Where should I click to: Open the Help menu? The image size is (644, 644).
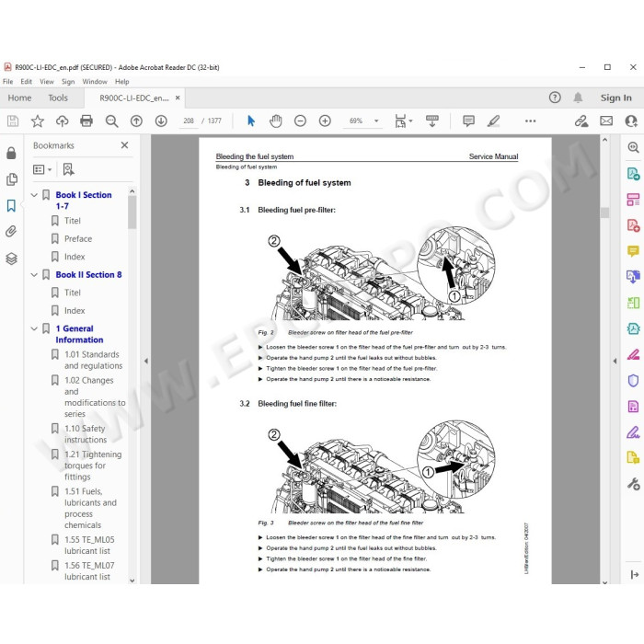pos(122,82)
